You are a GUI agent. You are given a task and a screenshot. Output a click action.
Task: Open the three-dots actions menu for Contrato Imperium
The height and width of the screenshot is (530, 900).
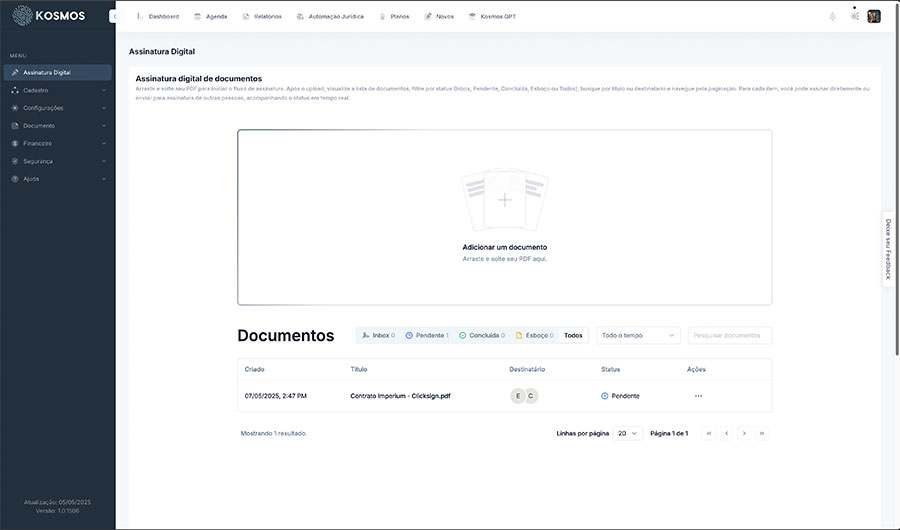click(x=698, y=396)
